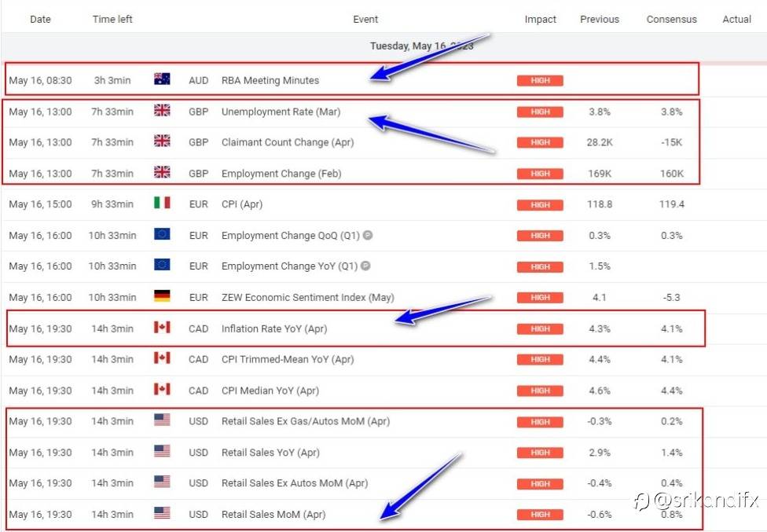Click info icon next to Employment Change QoQ (Q1)
The image size is (767, 532).
(x=368, y=235)
